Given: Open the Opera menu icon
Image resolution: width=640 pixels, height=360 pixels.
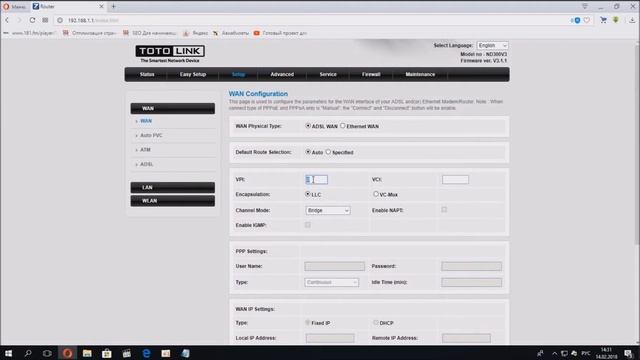Looking at the screenshot, I should [6, 7].
